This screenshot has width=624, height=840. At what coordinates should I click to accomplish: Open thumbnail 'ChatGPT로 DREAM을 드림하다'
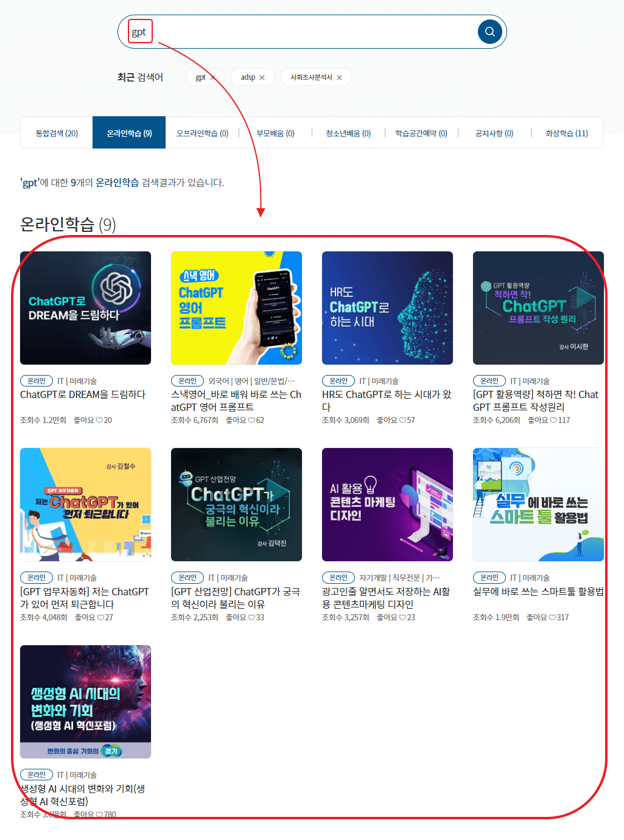click(x=85, y=308)
